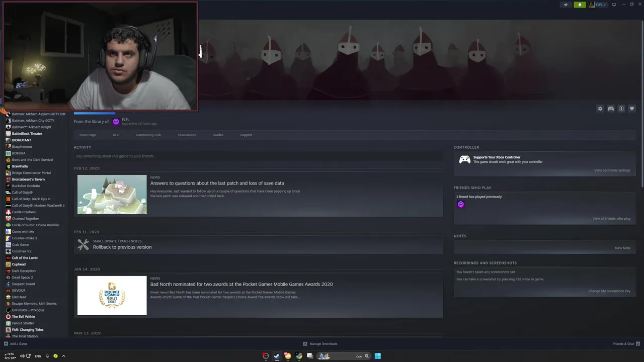Select FAR: Changing Tides in library
The image size is (644, 362).
click(28, 330)
